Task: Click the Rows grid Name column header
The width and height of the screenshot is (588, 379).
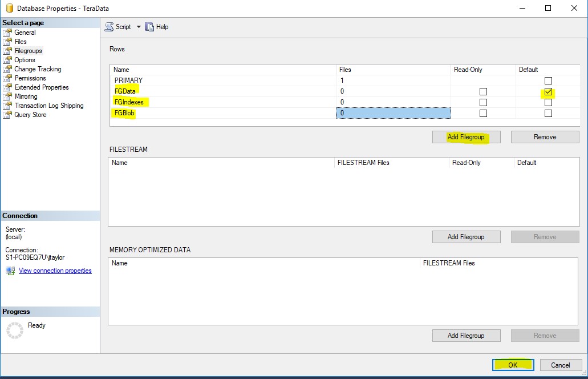Action: [223, 70]
